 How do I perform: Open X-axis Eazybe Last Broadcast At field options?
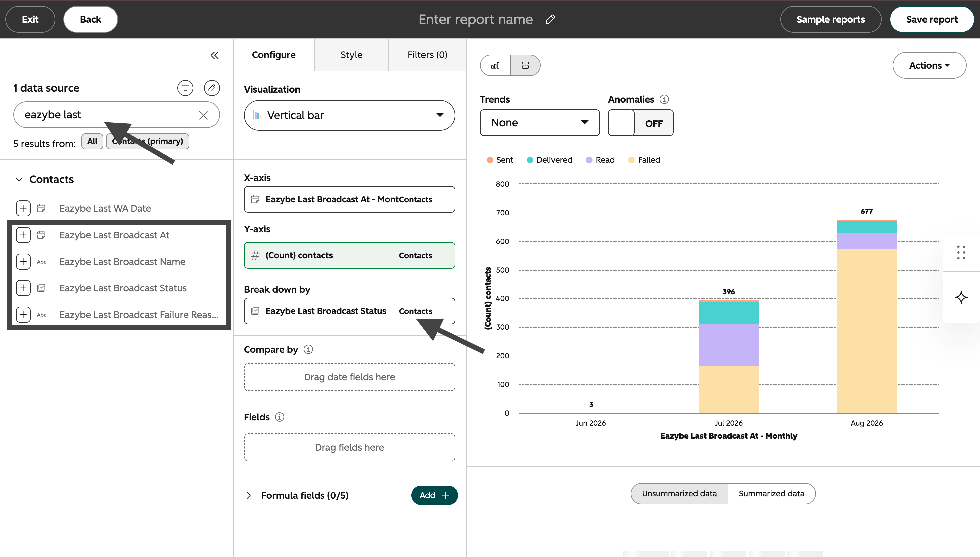[349, 199]
